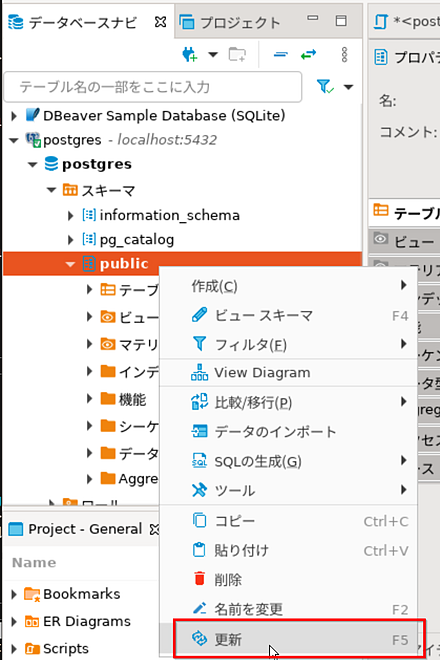Viewport: 440px width, 660px height.
Task: Select the postgres connection icon
Action: click(x=33, y=140)
